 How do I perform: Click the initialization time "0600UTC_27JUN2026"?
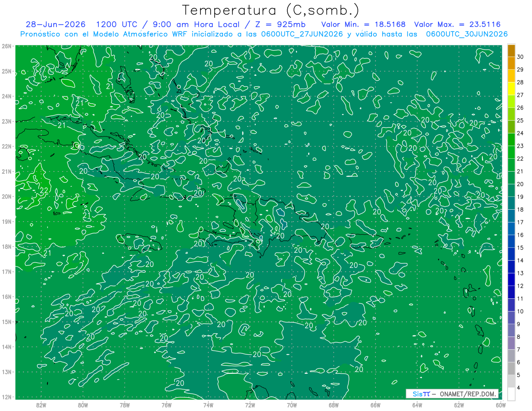302,34
